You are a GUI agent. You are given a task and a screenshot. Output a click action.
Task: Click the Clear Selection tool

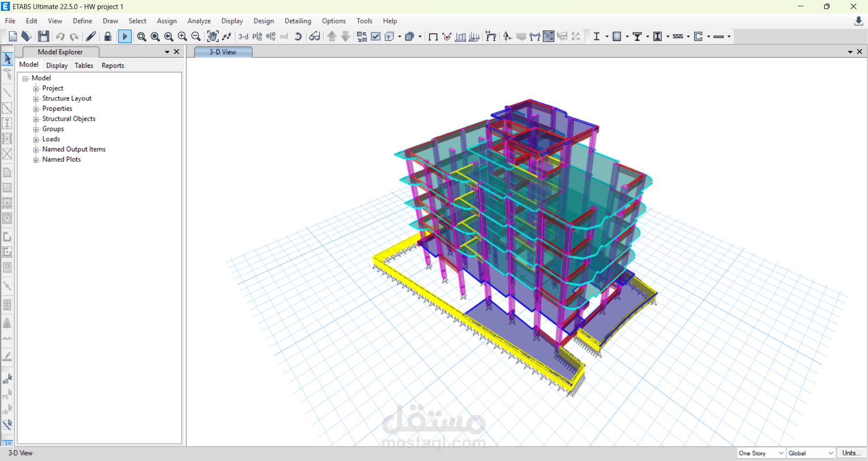tap(7, 409)
